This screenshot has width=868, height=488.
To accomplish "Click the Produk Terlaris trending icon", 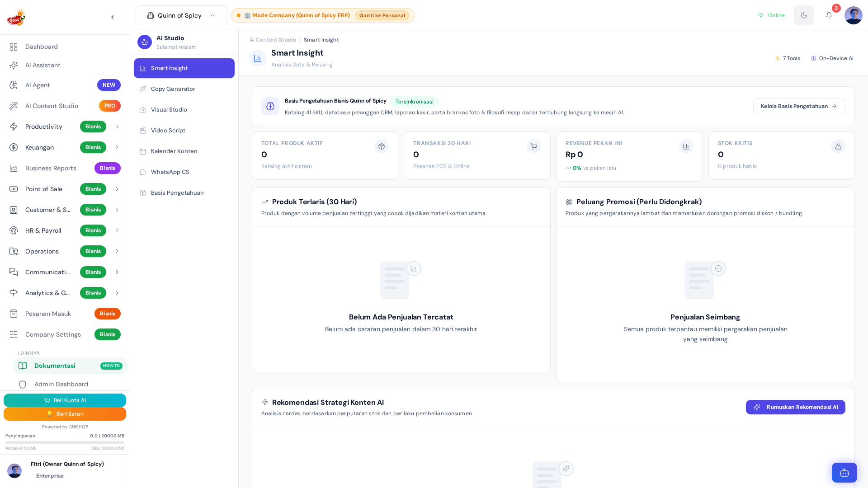I will [265, 202].
